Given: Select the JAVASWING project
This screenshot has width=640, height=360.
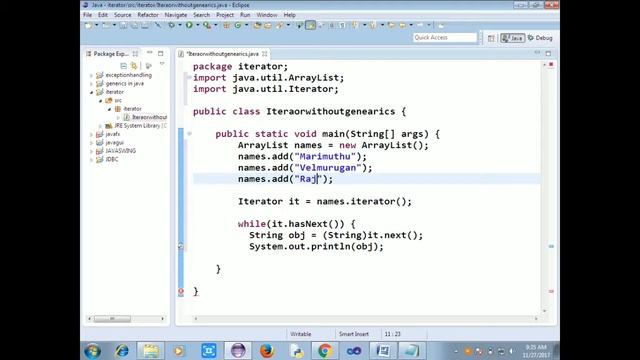Looking at the screenshot, I should click(120, 151).
